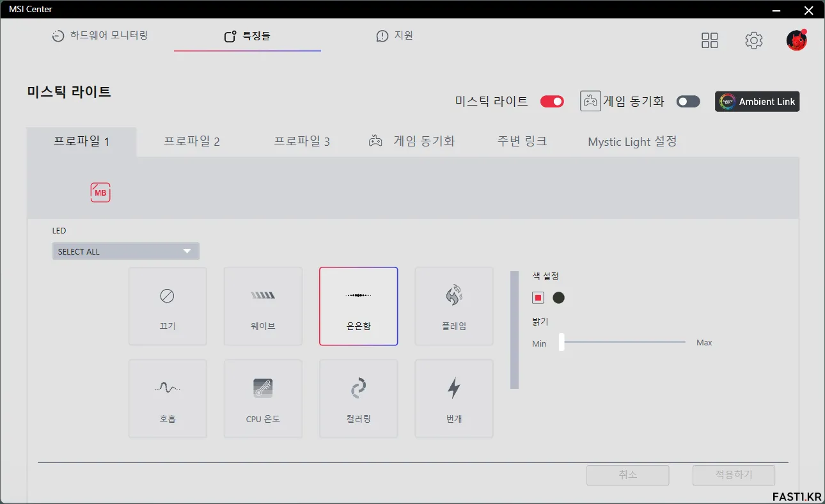The width and height of the screenshot is (825, 504).
Task: Enable the 게임 동기화 switch
Action: tap(688, 101)
